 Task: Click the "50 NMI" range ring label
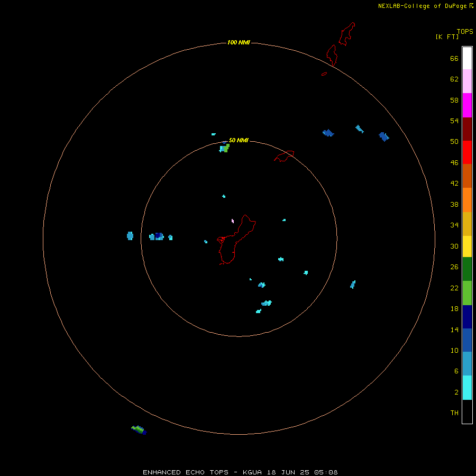(239, 140)
